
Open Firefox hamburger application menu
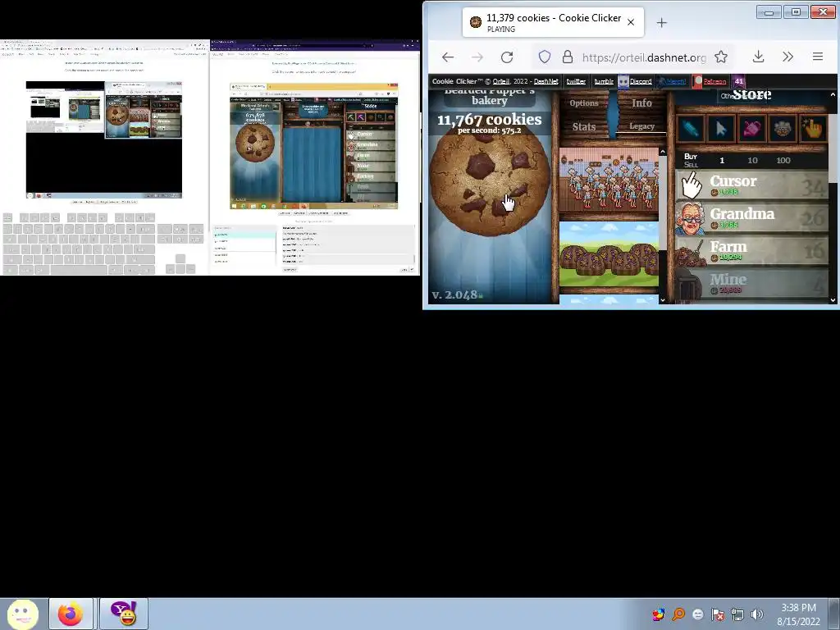tap(818, 57)
